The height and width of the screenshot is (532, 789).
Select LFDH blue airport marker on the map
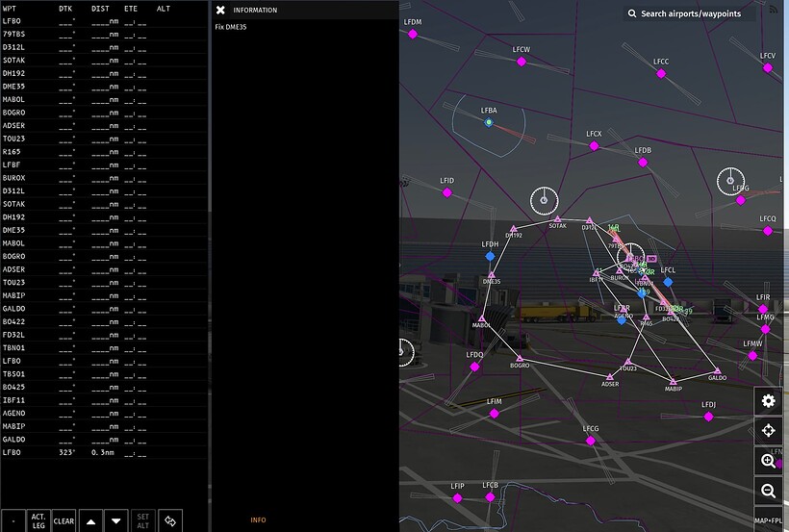[490, 256]
